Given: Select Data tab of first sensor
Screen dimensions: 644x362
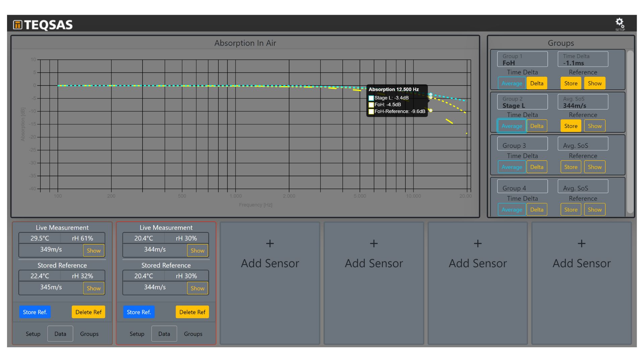Looking at the screenshot, I should coord(60,334).
